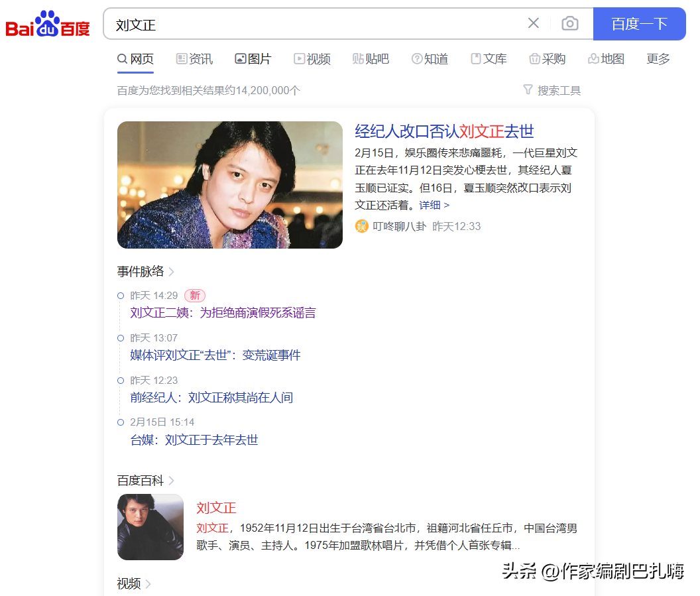This screenshot has height=596, width=700.
Task: Open the large news photo thumbnail
Action: click(x=230, y=185)
